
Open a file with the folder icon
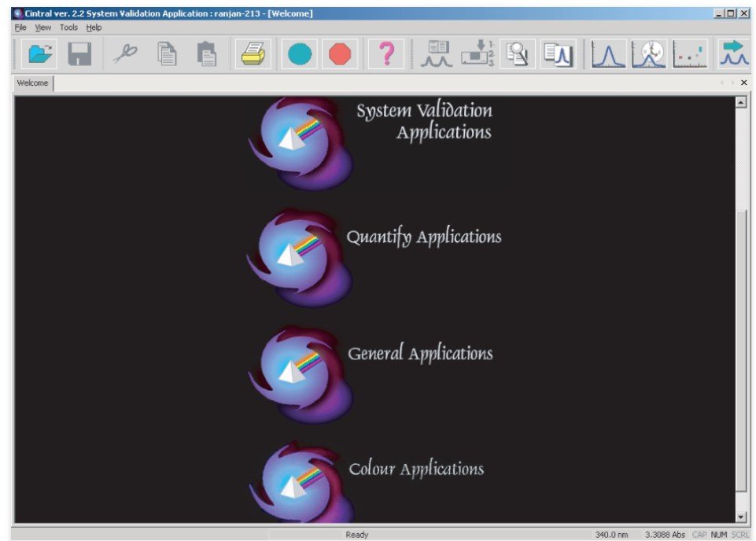tap(41, 54)
